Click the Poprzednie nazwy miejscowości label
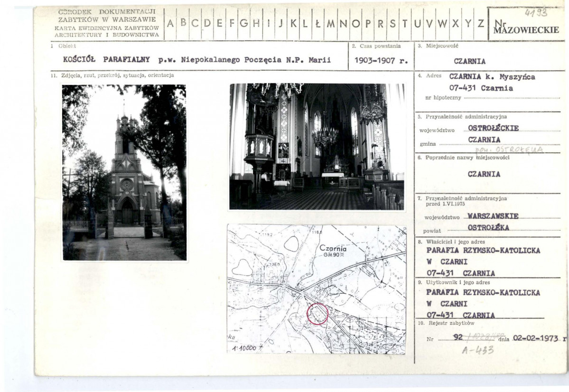Screen dimensions: 569x392 coord(467,158)
